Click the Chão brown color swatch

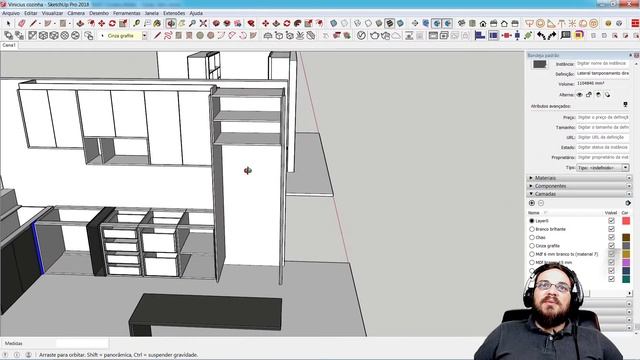click(626, 237)
